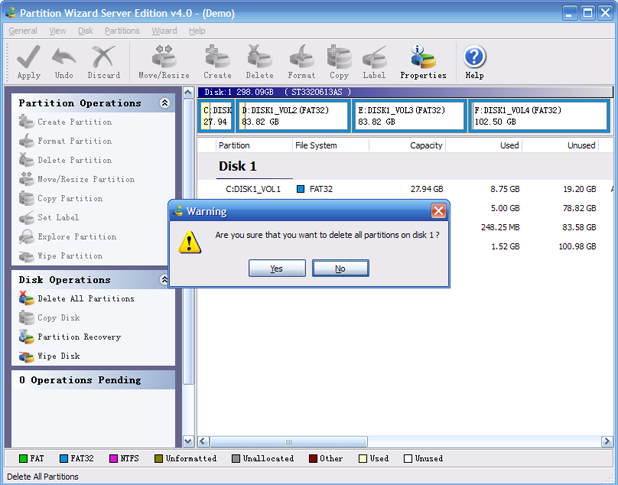This screenshot has height=485, width=618.
Task: Click the dark red Other legend swatch
Action: pyautogui.click(x=313, y=459)
